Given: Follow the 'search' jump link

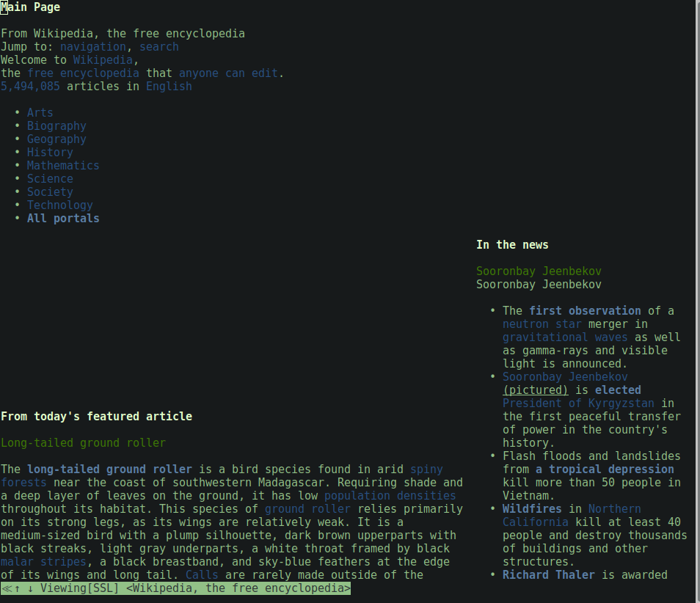Looking at the screenshot, I should pos(159,47).
